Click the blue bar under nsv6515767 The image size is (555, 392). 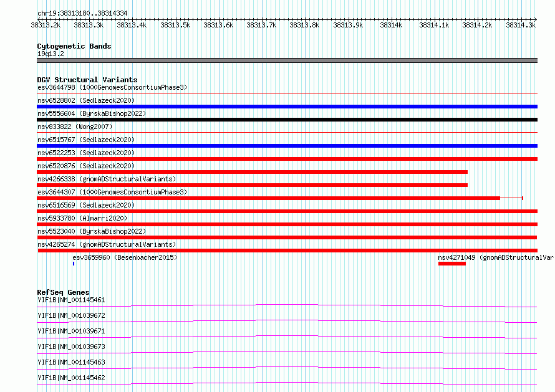coord(287,146)
